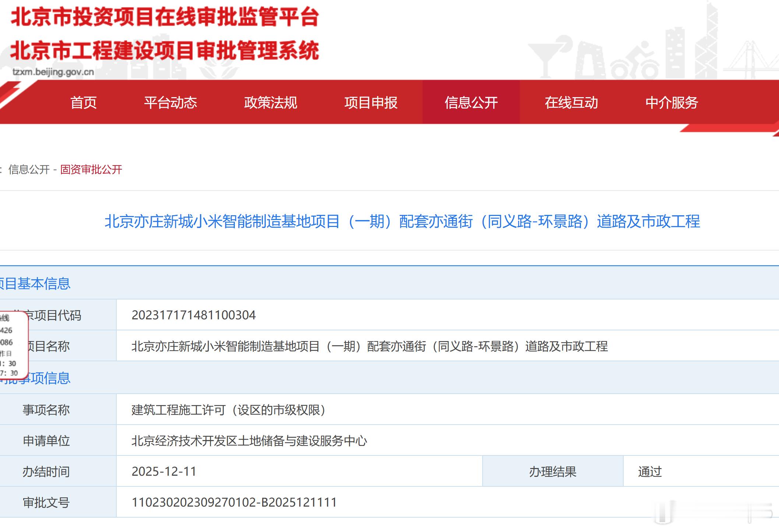Go to 平台动态 in the nav bar
This screenshot has width=779, height=532.
170,103
